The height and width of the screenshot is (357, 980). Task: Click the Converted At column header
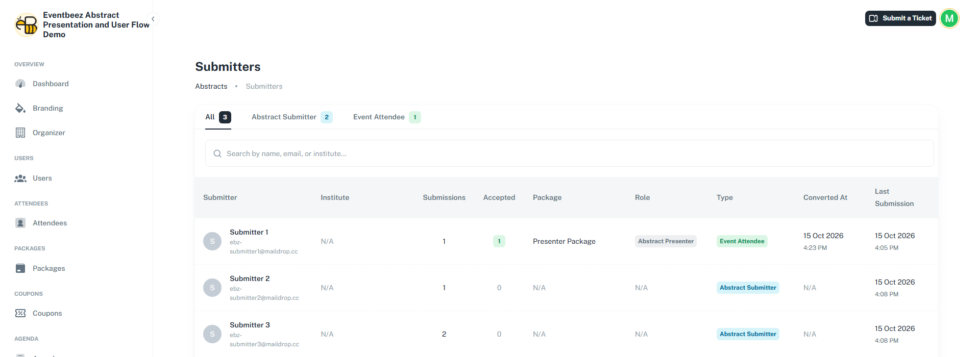(825, 197)
